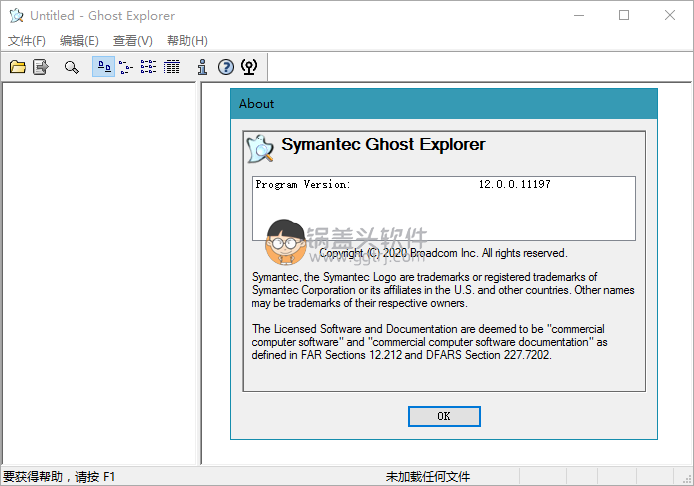Switch to Small Icons view
694x486 pixels.
[126, 67]
